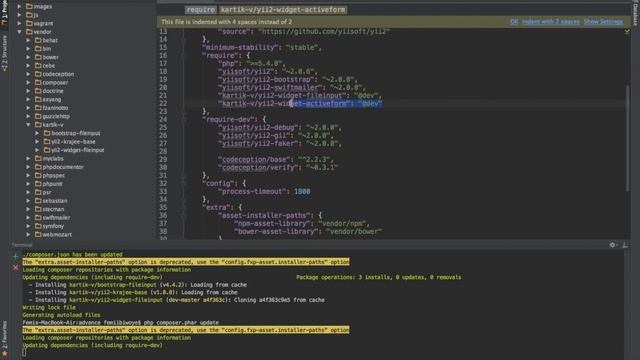Click 'Indent with 2 spaces' link

point(551,22)
